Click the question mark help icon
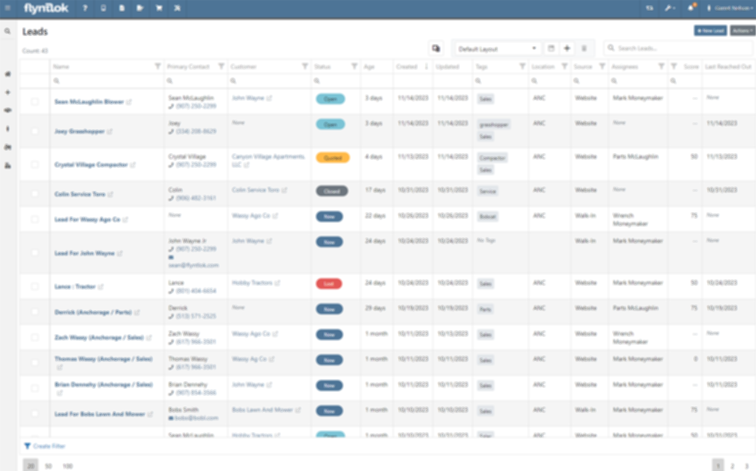The height and width of the screenshot is (471, 756). [85, 8]
